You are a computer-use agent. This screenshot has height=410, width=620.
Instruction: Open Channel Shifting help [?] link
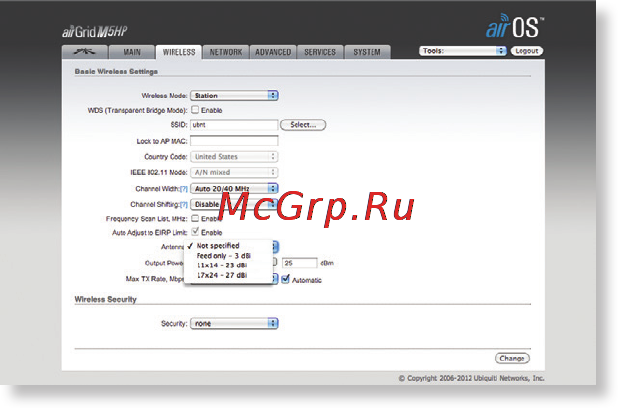[183, 204]
